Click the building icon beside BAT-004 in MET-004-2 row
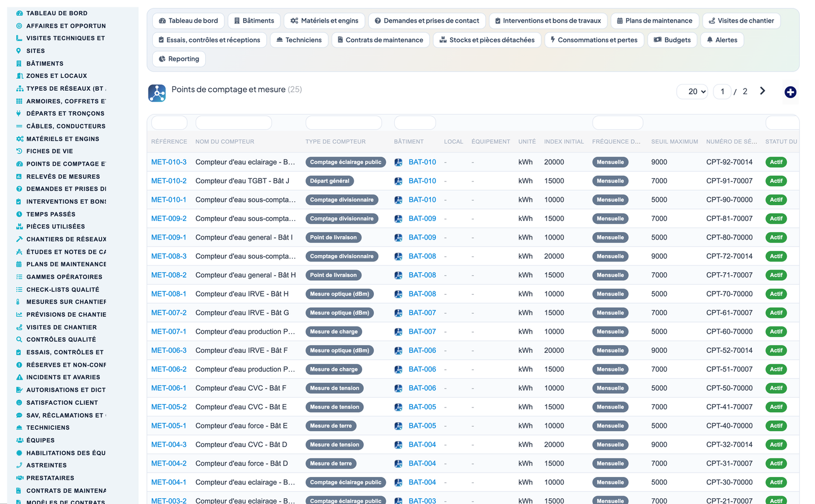Screen dimensions: 815x504 click(398, 464)
